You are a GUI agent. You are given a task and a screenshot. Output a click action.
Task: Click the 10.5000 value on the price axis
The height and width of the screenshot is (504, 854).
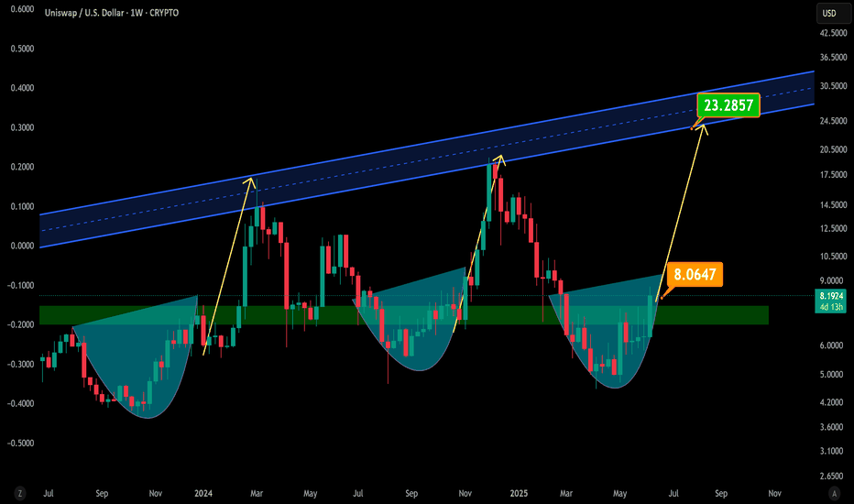833,256
